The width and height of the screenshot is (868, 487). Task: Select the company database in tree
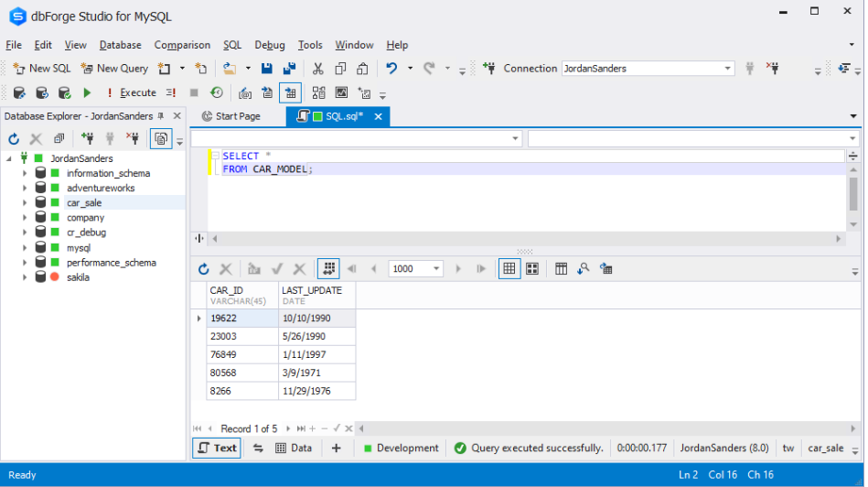click(85, 218)
